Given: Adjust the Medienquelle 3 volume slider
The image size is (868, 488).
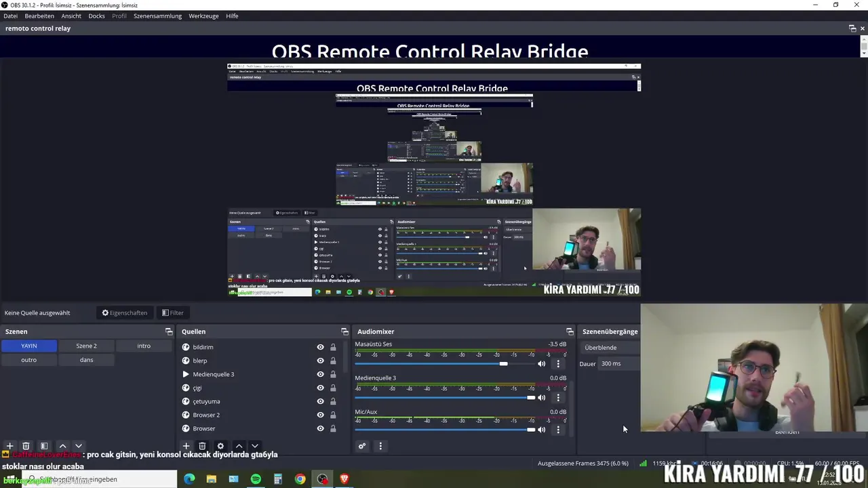Looking at the screenshot, I should coord(444,397).
